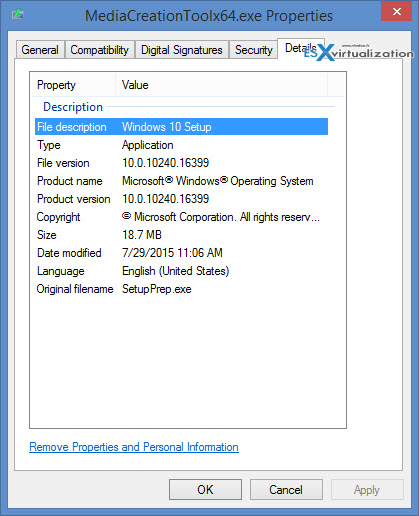Click the value 'SetupPrep.exe'
The image size is (419, 516).
[x=157, y=289]
